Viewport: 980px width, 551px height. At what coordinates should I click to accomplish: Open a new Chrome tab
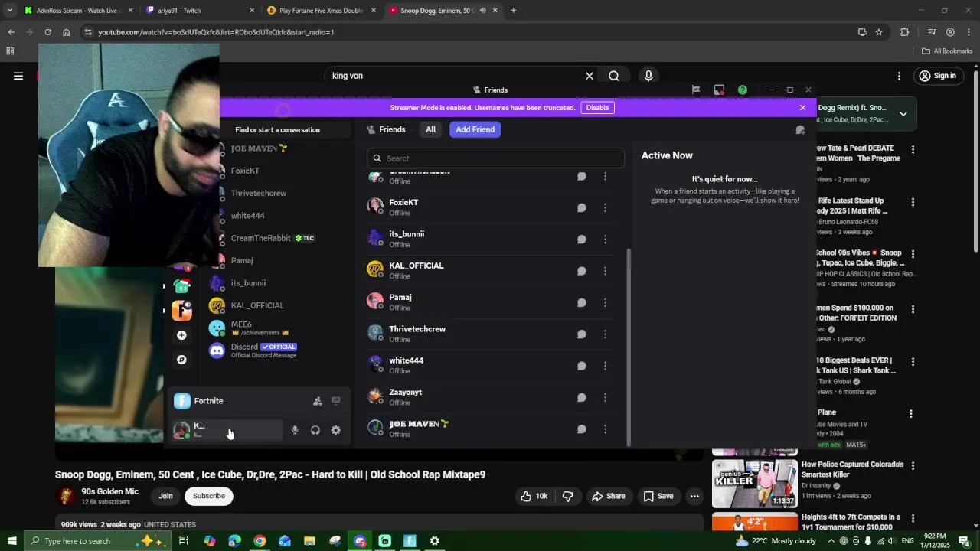(x=513, y=11)
